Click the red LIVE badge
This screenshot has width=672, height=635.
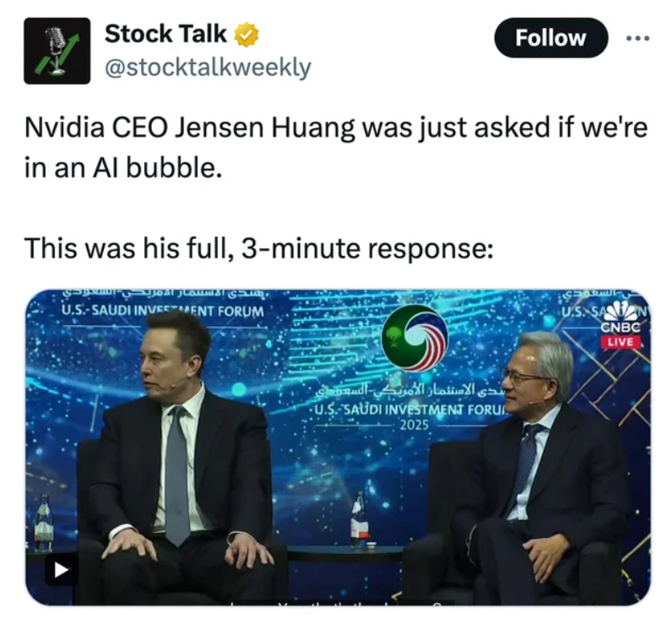621,342
